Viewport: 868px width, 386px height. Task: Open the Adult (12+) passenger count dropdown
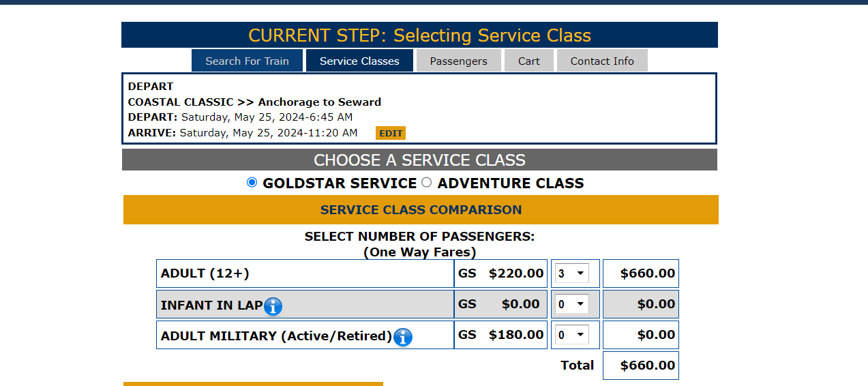pyautogui.click(x=572, y=273)
